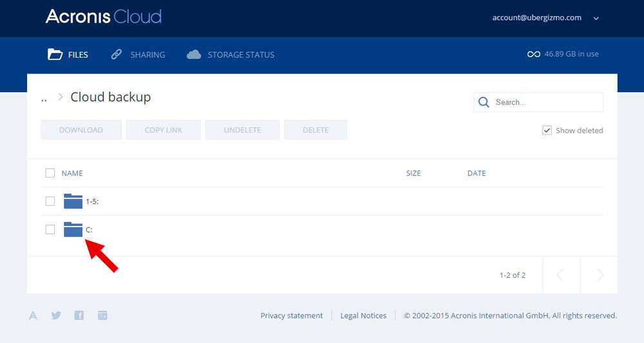
Task: Click the 1-2 of 2 pagination text
Action: coord(513,275)
